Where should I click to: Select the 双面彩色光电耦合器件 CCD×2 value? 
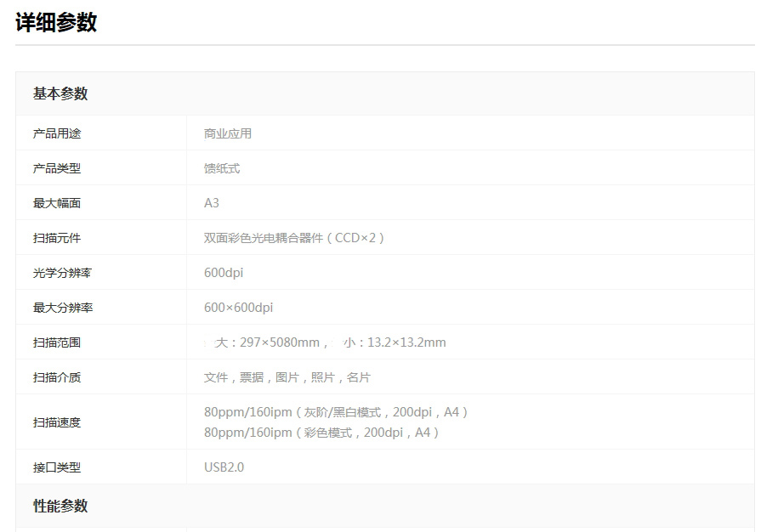point(295,238)
